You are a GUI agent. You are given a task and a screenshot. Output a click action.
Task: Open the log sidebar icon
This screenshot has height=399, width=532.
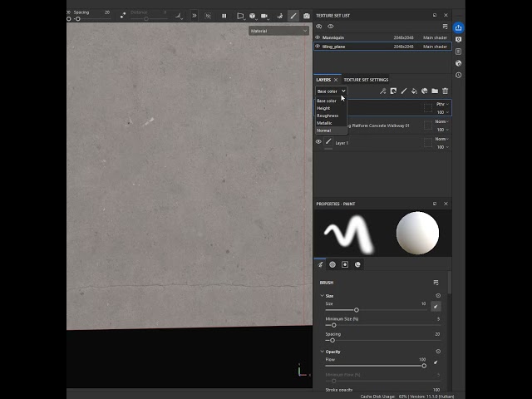pyautogui.click(x=458, y=52)
